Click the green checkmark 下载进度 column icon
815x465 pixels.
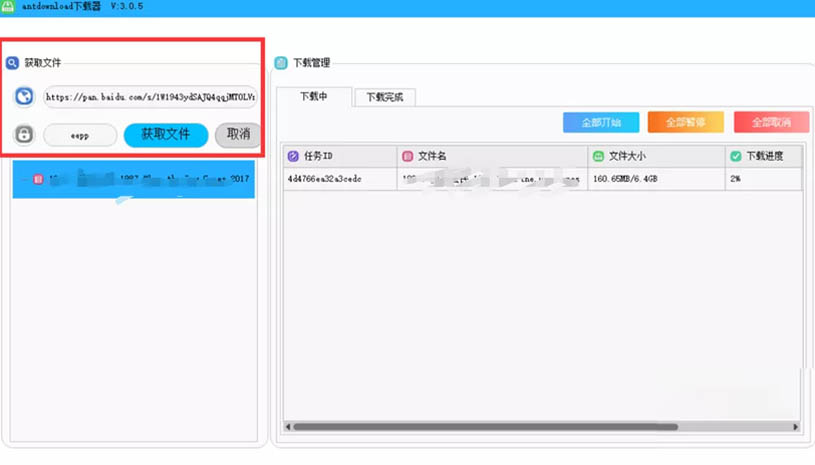(x=735, y=157)
